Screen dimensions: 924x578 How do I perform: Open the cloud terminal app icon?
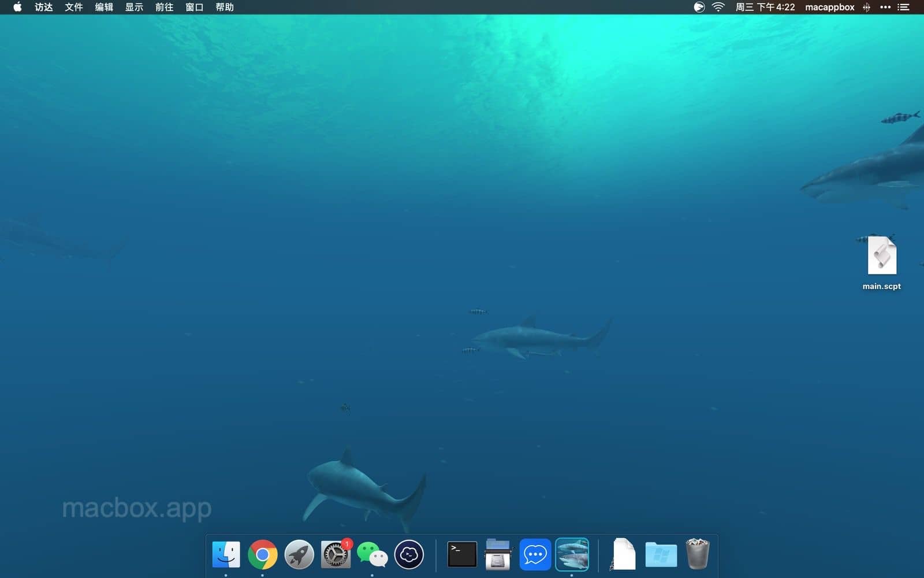[409, 554]
